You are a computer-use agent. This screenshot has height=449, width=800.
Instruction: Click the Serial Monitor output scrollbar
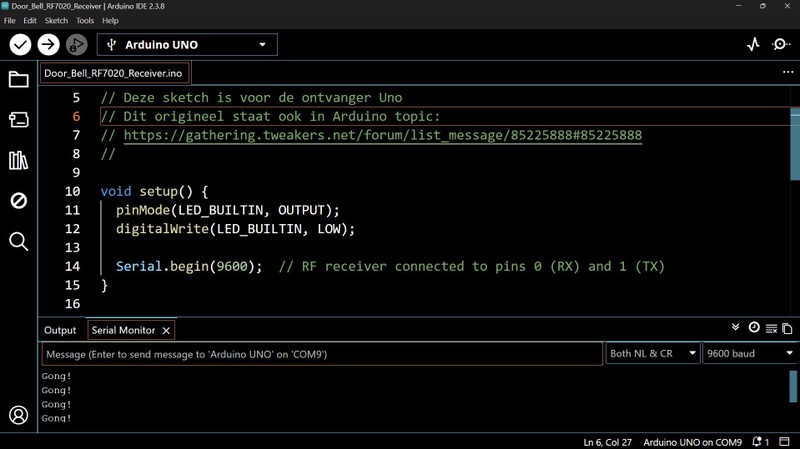tap(793, 386)
